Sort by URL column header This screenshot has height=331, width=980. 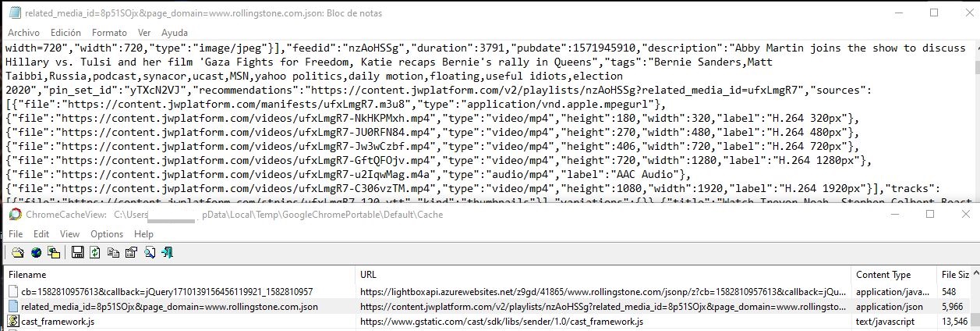click(x=603, y=275)
